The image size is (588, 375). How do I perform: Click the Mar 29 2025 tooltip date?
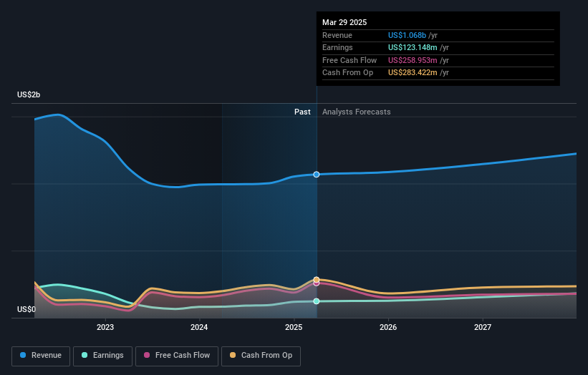[344, 22]
